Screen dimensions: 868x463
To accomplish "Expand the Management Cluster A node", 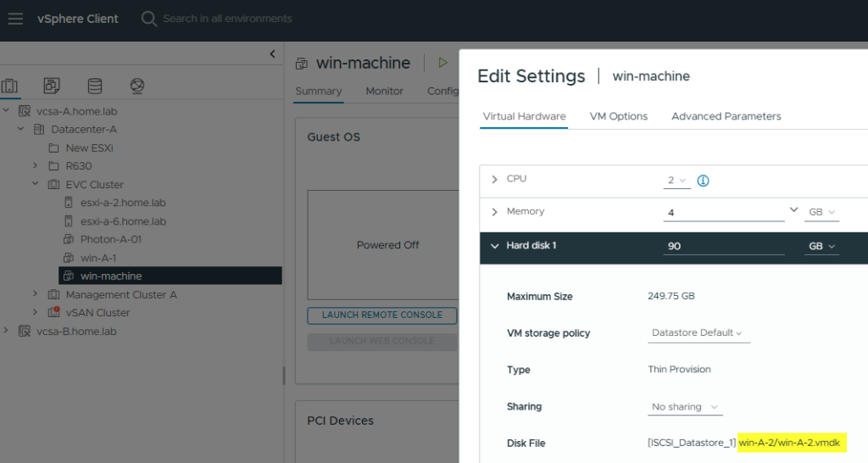I will coord(36,294).
